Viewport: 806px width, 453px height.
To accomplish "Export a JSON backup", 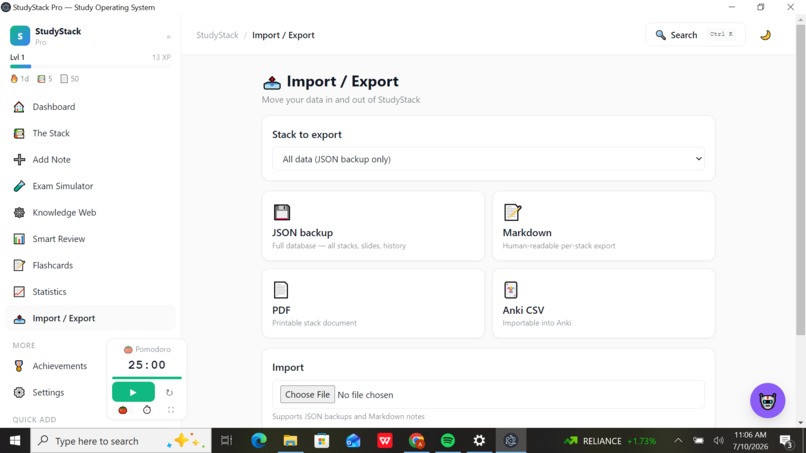I will click(x=373, y=226).
